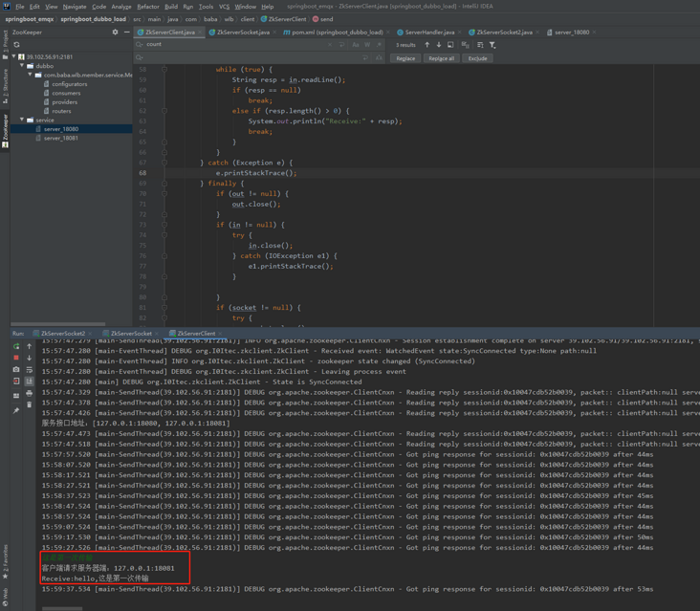This screenshot has height=611, width=700.
Task: Toggle scroll to end in console
Action: 29,382
